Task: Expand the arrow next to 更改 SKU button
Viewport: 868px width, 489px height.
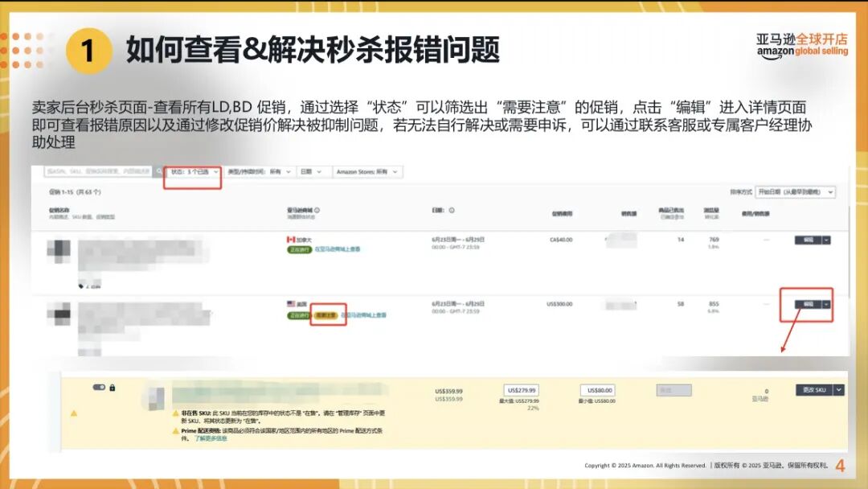Action: click(839, 389)
